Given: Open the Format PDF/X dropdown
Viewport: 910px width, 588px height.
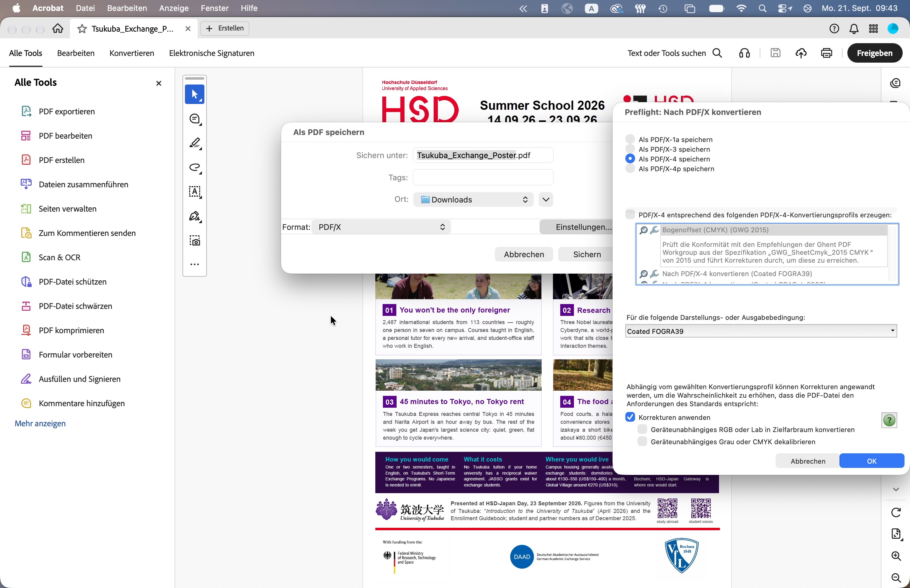Looking at the screenshot, I should point(381,227).
